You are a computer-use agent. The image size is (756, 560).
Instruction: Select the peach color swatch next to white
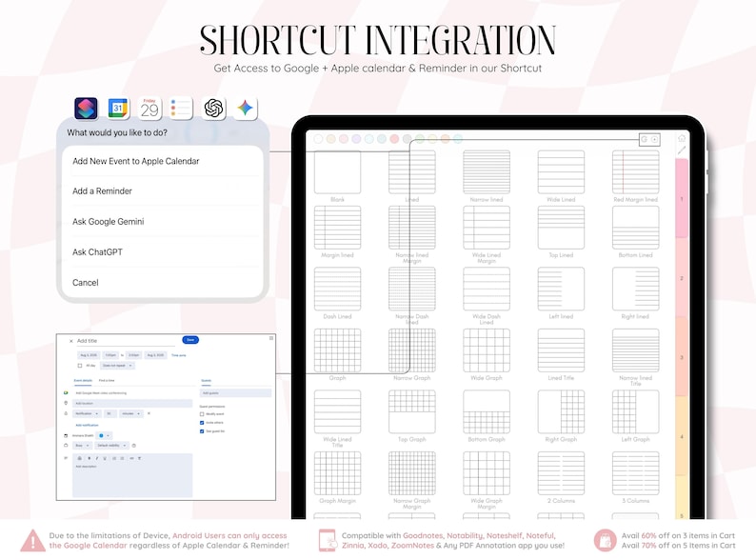(330, 139)
